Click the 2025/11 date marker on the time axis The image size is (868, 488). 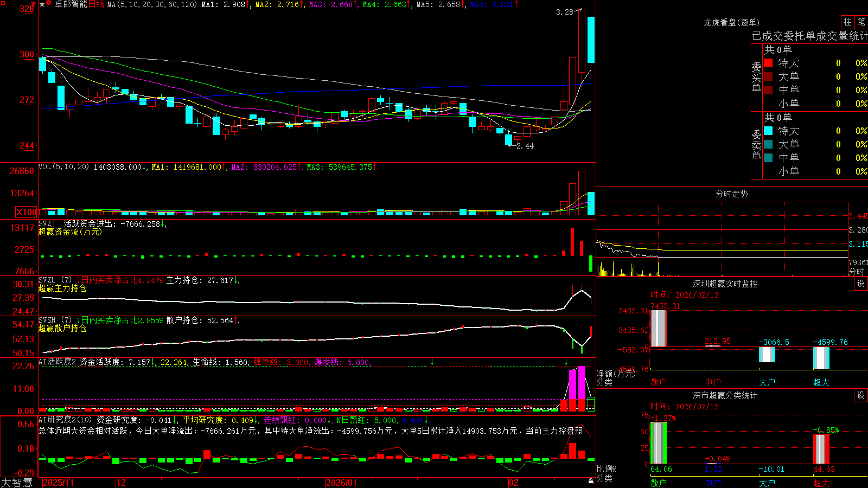coord(58,483)
